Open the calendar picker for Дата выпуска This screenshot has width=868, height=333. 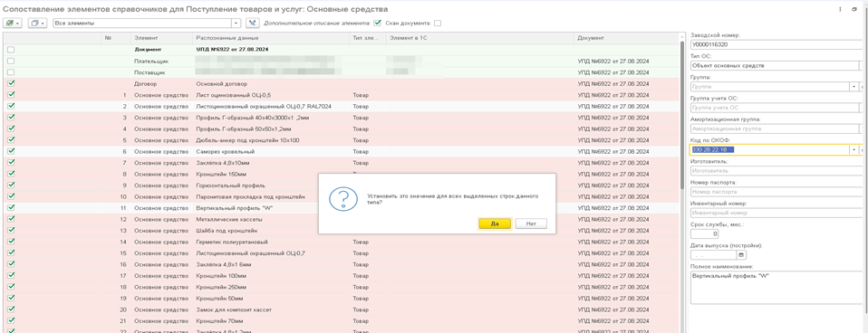tap(741, 255)
